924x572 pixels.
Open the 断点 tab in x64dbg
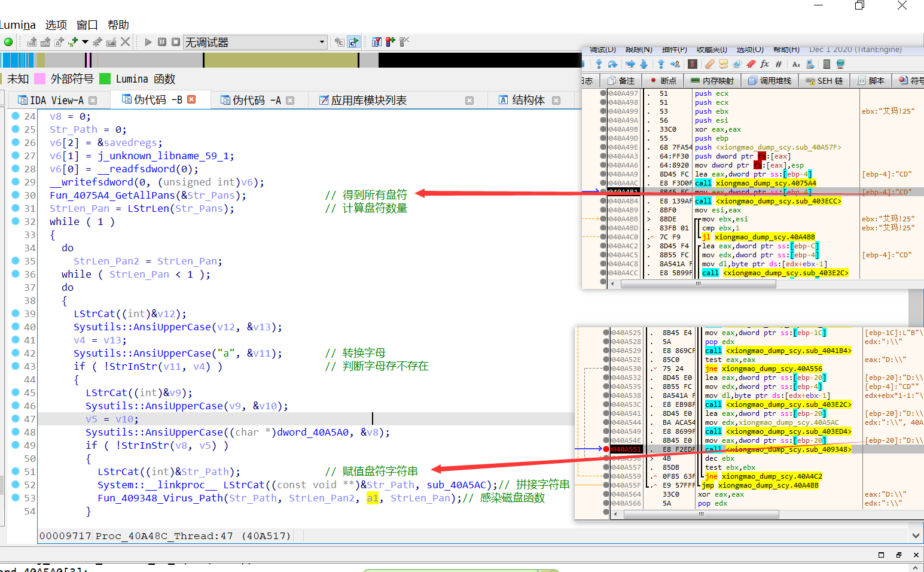[x=663, y=81]
